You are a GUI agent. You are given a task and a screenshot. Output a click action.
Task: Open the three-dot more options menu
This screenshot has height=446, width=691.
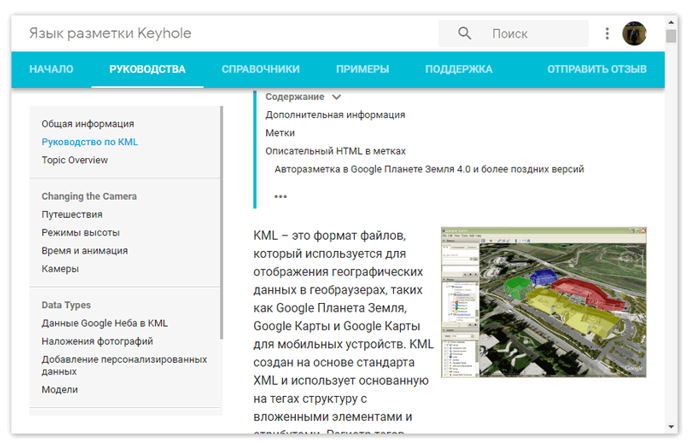pos(607,33)
